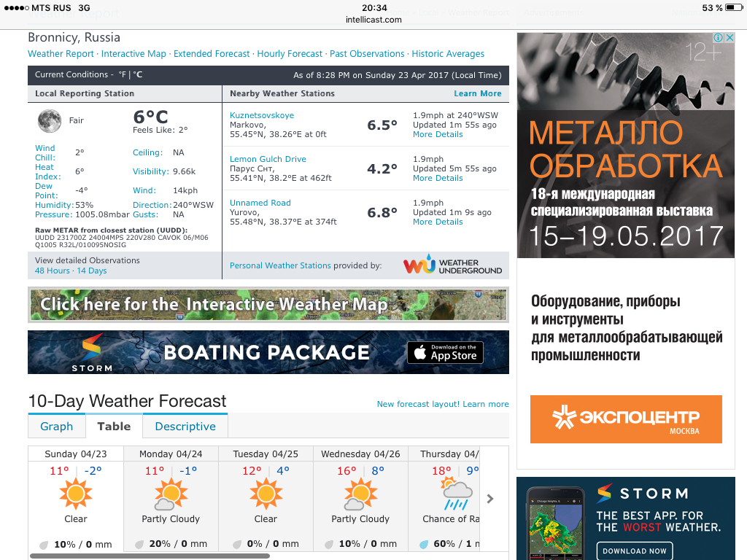Open Historic Averages link
The height and width of the screenshot is (560, 747).
tap(448, 54)
